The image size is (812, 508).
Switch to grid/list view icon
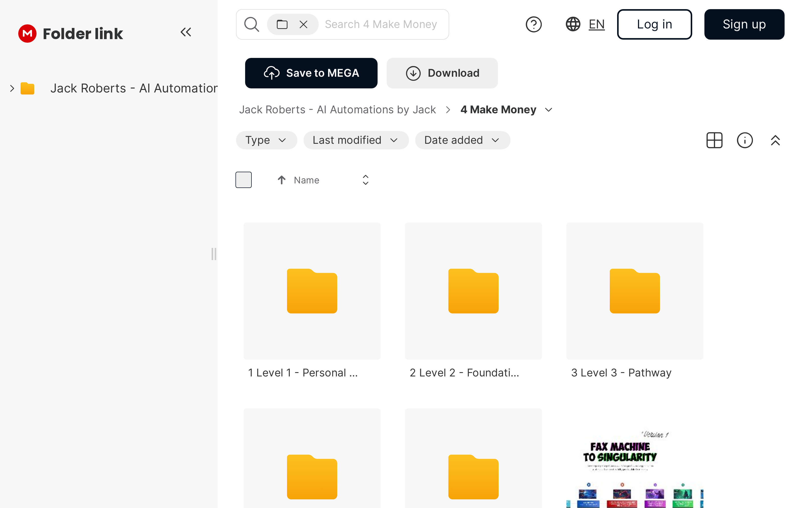714,140
